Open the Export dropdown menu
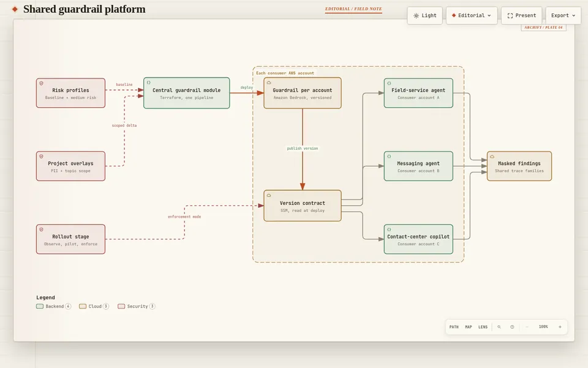Screen dimensions: 588x368 point(563,15)
